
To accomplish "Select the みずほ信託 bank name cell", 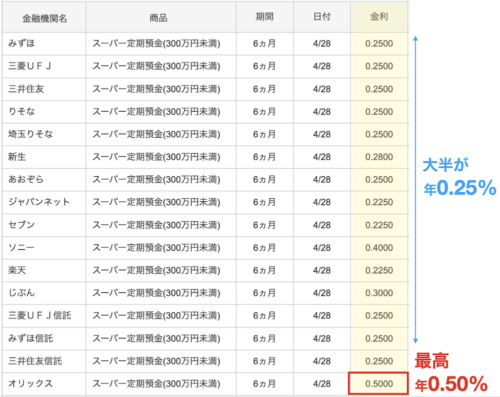I will point(44,338).
